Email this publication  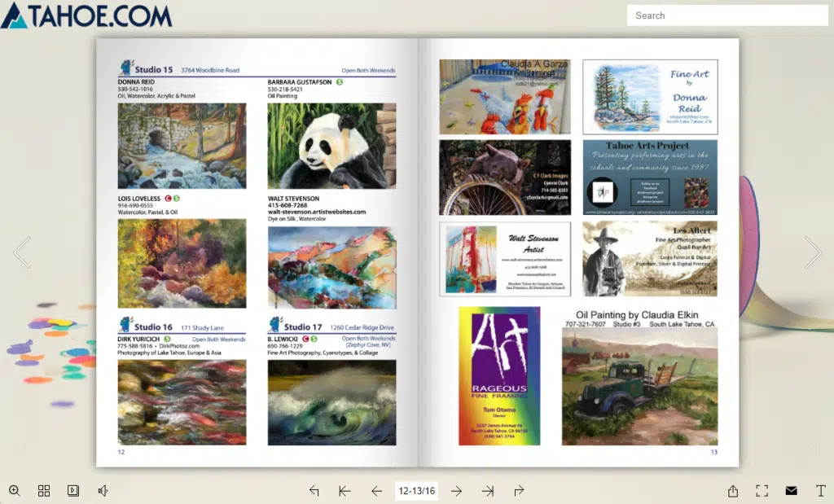coord(791,490)
